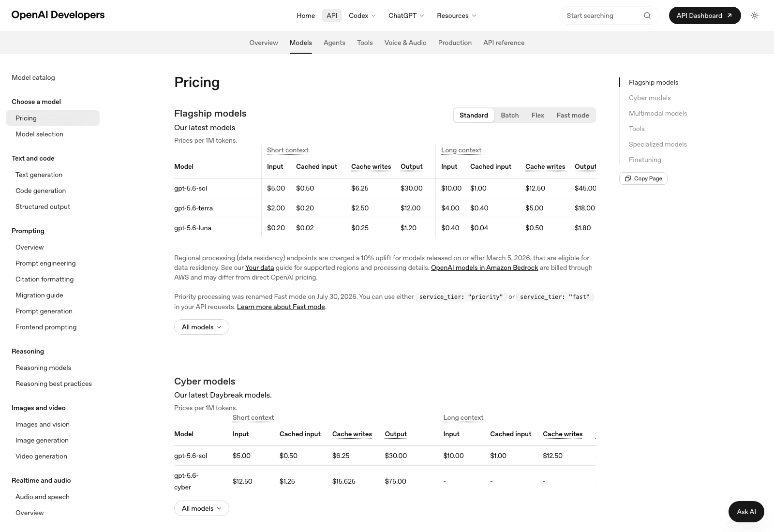Switch pricing to Flex tier
The height and width of the screenshot is (532, 774).
click(x=537, y=115)
